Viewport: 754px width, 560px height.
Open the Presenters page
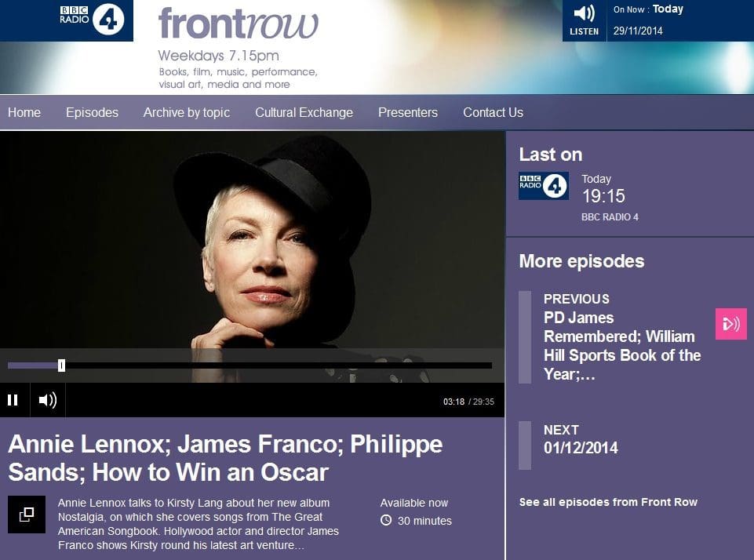click(408, 112)
